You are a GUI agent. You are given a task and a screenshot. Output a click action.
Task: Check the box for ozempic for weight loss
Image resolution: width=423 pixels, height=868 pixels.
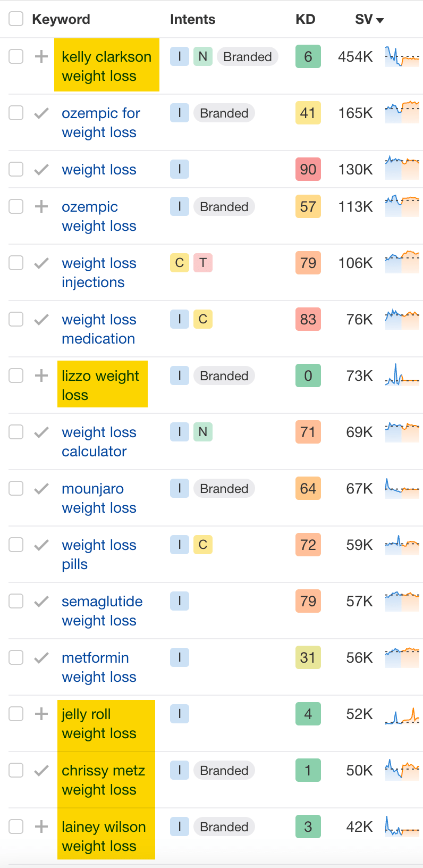tap(16, 113)
